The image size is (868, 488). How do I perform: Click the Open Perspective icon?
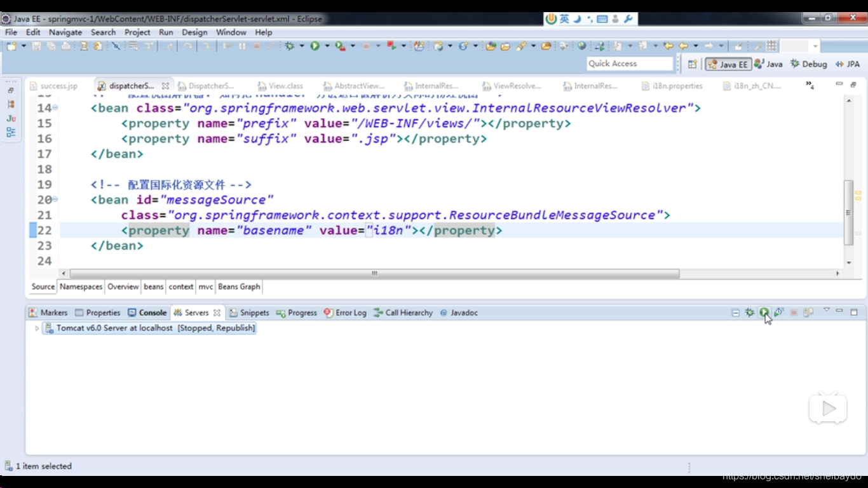(x=693, y=64)
